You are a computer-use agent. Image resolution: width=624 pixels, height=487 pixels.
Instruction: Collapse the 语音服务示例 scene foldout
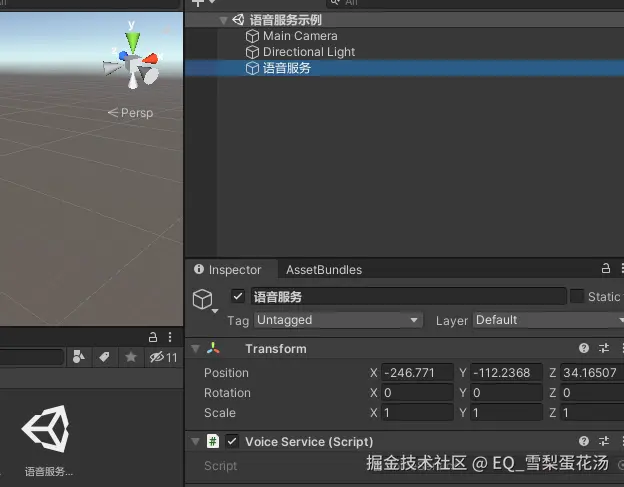(223, 20)
